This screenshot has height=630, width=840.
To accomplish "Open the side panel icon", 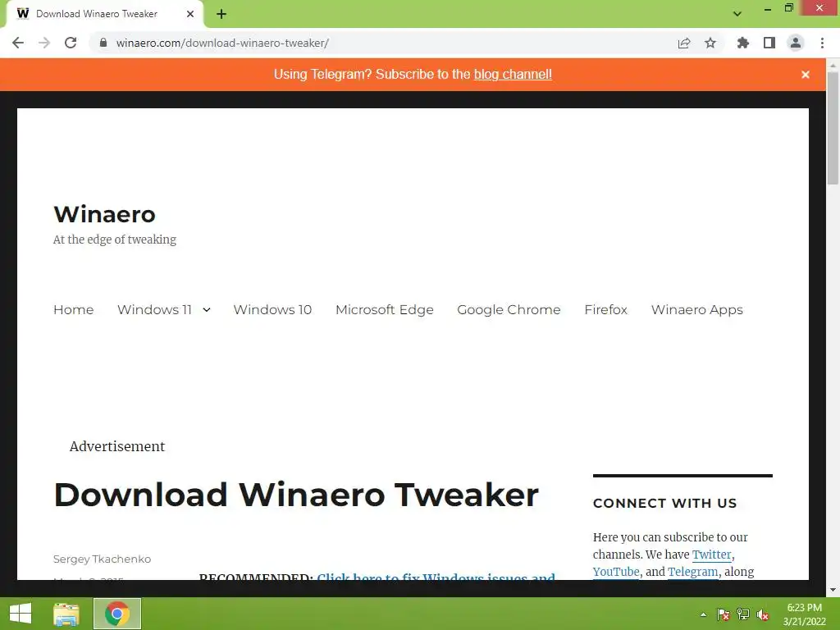I will [769, 43].
